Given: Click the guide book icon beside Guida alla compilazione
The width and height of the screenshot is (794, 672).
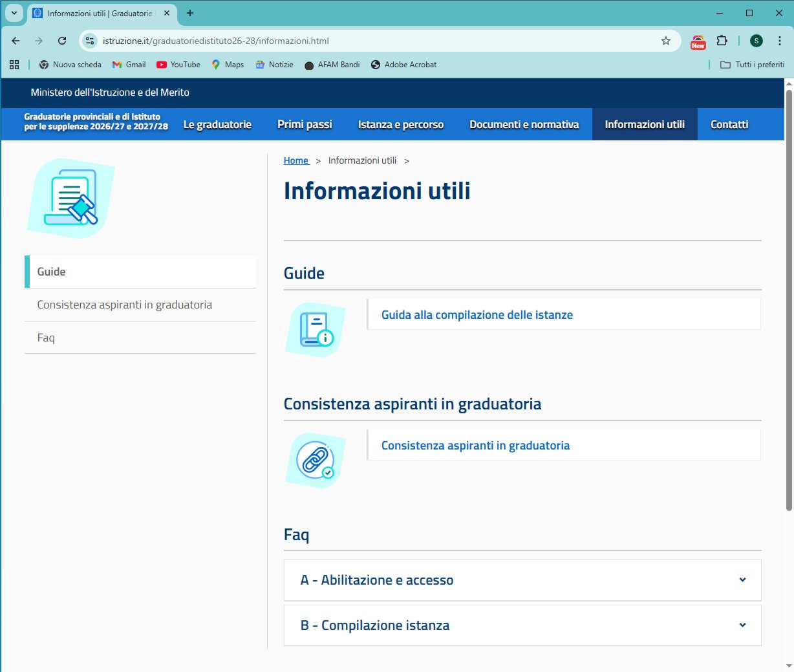Looking at the screenshot, I should pos(316,329).
